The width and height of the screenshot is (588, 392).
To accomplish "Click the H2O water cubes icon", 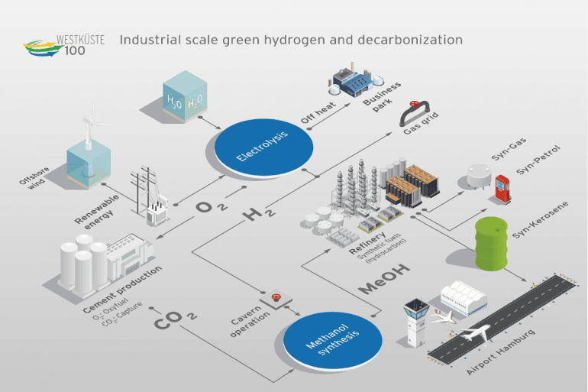I will tap(183, 92).
